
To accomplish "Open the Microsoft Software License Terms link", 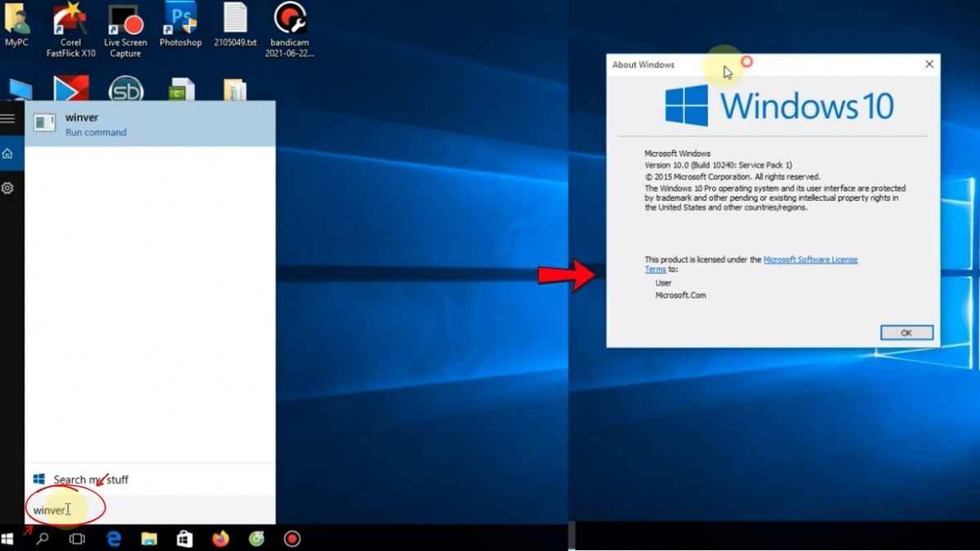I will pos(751,264).
